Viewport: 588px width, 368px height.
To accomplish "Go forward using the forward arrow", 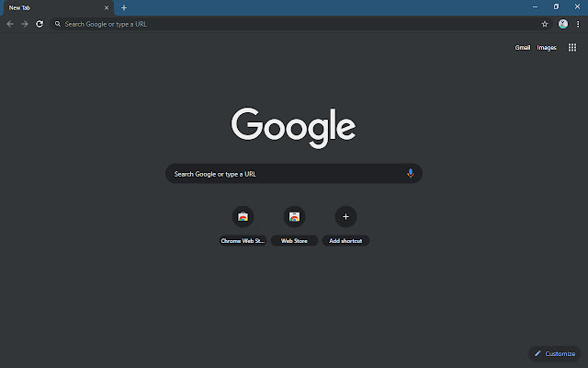I will [25, 24].
